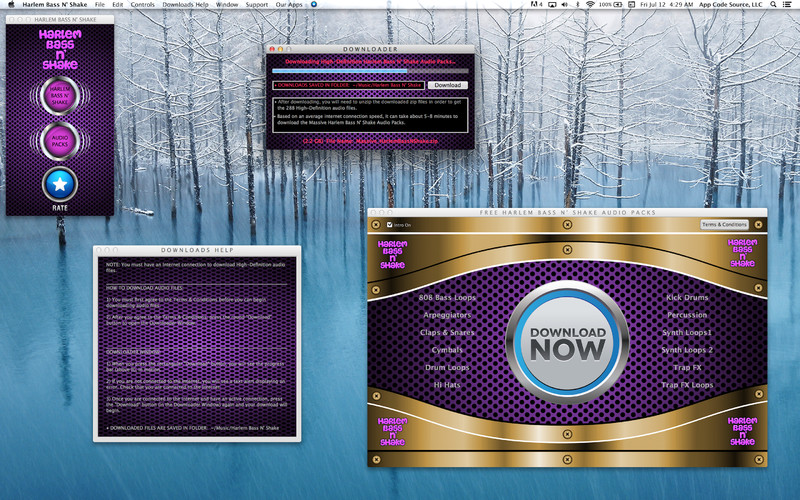Click the Arpeggiators label

tap(447, 315)
